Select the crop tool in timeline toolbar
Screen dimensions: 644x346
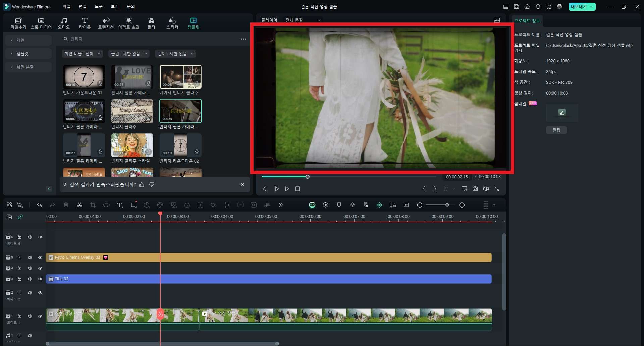(93, 205)
